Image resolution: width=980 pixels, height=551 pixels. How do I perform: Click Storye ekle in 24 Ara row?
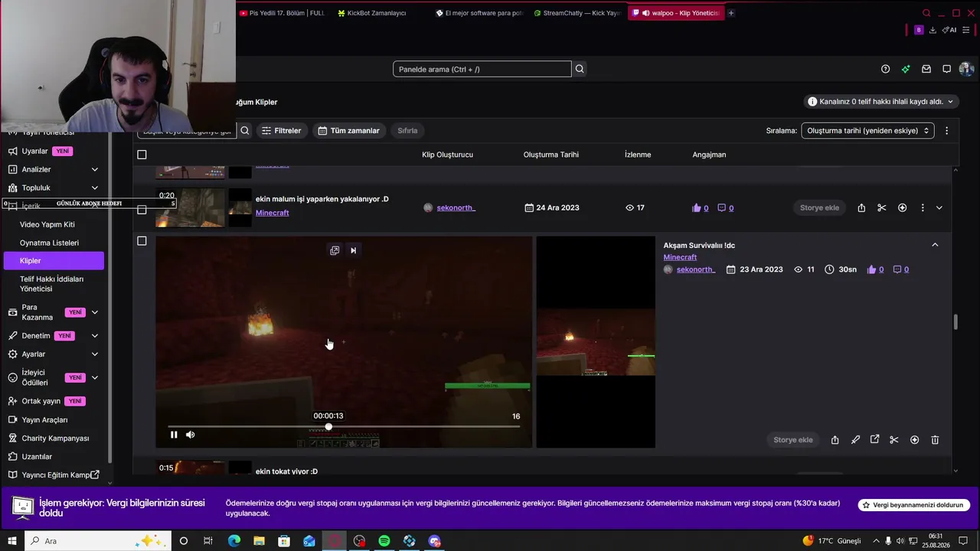click(x=819, y=208)
